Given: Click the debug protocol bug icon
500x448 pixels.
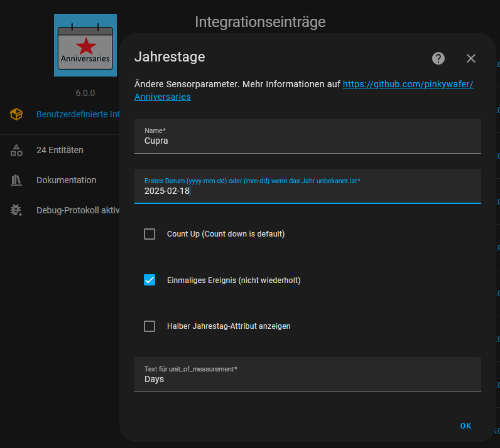Looking at the screenshot, I should (16, 210).
